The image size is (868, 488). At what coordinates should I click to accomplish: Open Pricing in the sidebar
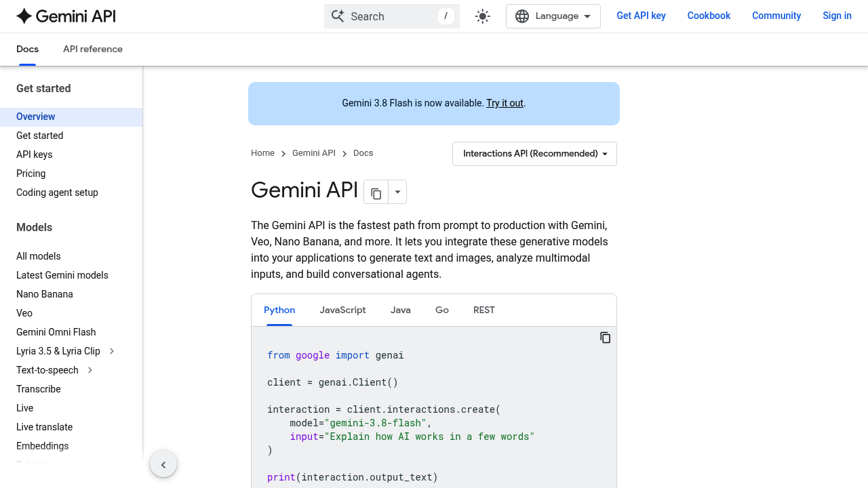tap(31, 174)
